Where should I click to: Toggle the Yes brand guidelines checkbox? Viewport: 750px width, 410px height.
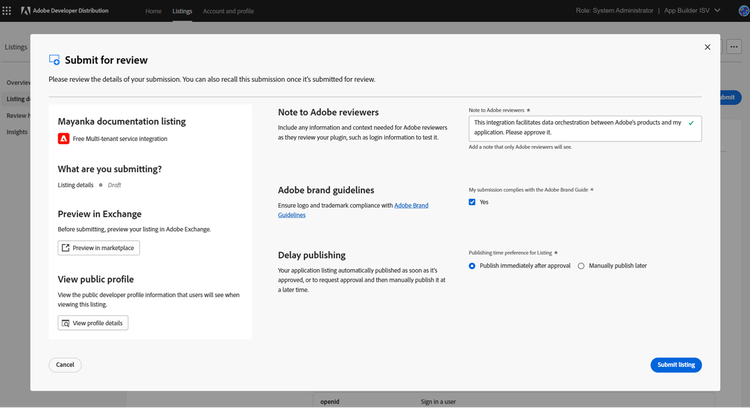coord(472,202)
